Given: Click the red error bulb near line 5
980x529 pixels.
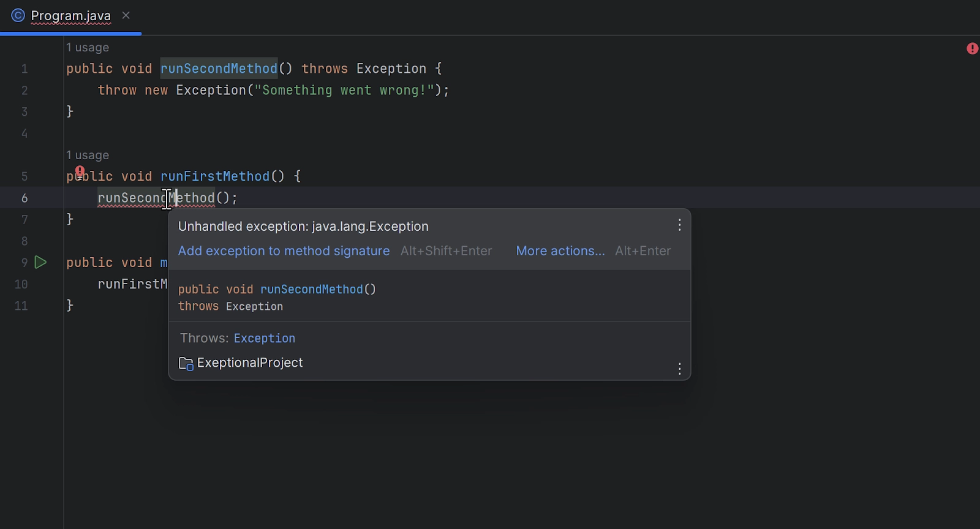Looking at the screenshot, I should (x=80, y=171).
